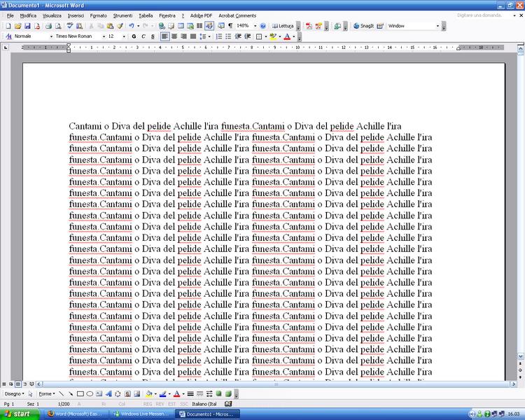Toggle right text alignment

(x=183, y=36)
